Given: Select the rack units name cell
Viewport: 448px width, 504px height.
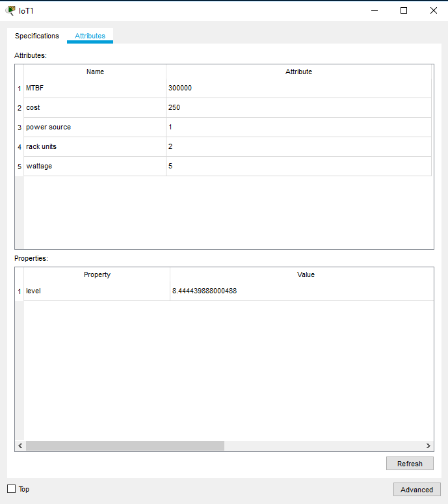Looking at the screenshot, I should click(x=95, y=147).
